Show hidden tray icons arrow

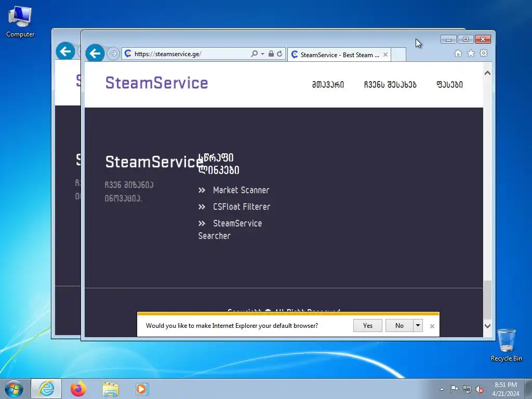pos(442,389)
